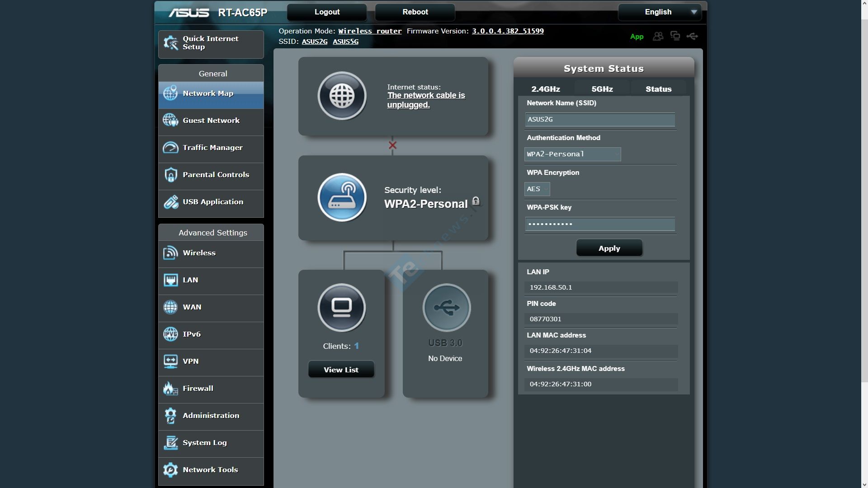Click the Network Name (SSID) input field
The width and height of the screenshot is (868, 488).
click(600, 119)
